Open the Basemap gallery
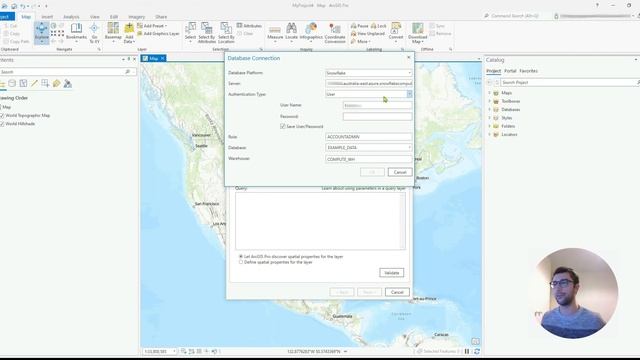The height and width of the screenshot is (360, 640). click(113, 32)
